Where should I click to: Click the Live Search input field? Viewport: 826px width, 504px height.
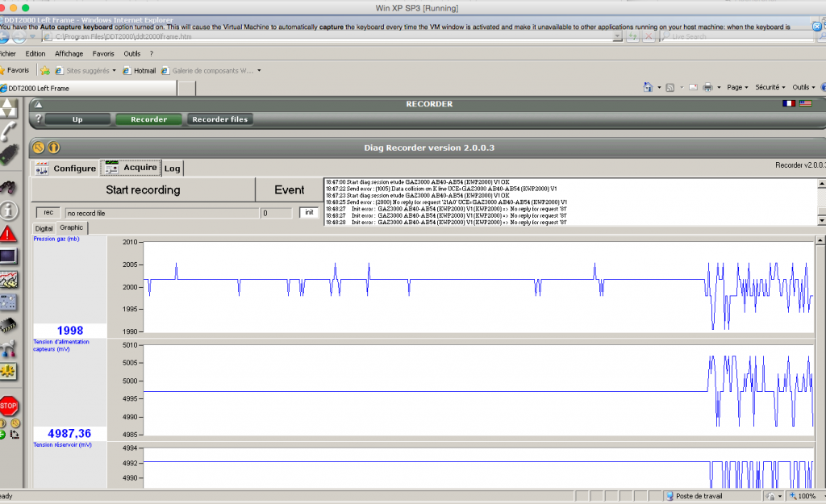(736, 36)
